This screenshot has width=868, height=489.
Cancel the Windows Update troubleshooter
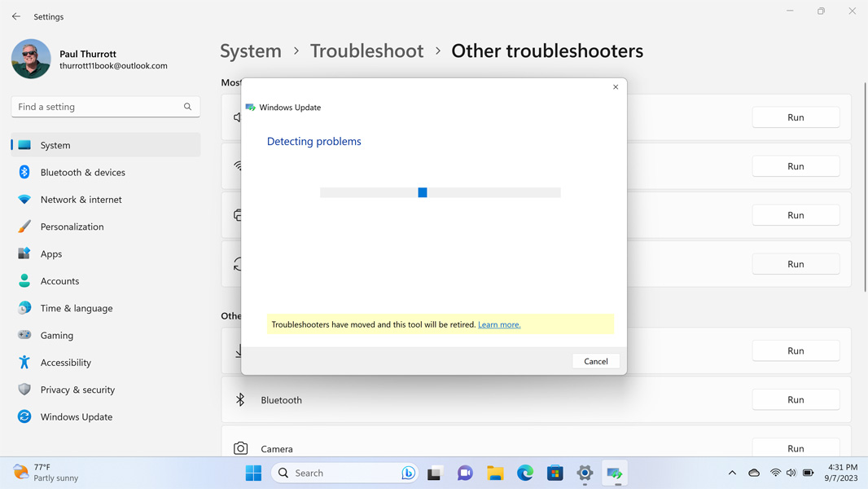[x=595, y=360]
